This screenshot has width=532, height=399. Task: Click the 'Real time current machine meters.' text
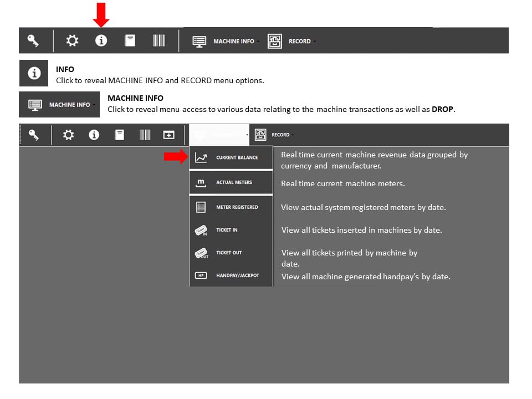[x=343, y=183]
